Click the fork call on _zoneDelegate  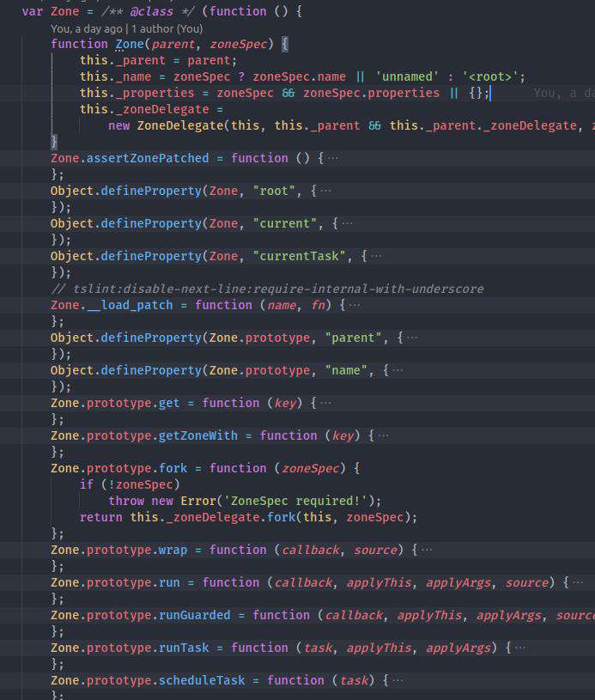coord(282,517)
